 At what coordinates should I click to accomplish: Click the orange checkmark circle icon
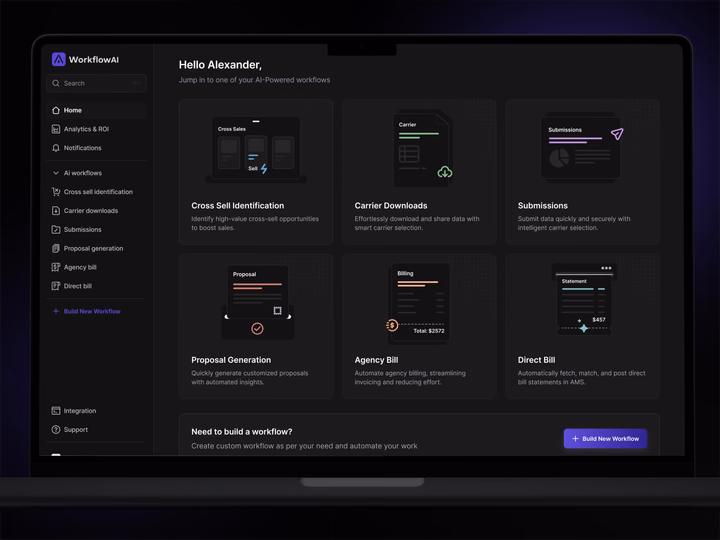pyautogui.click(x=257, y=328)
